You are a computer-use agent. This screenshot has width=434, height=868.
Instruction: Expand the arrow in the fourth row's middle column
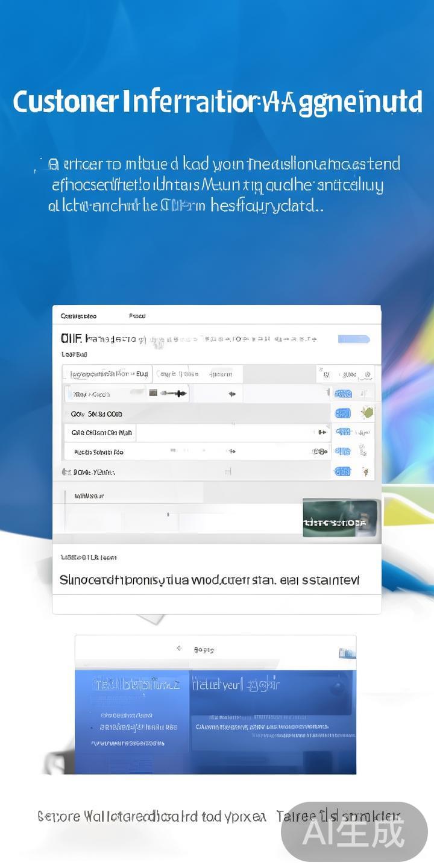point(230,451)
